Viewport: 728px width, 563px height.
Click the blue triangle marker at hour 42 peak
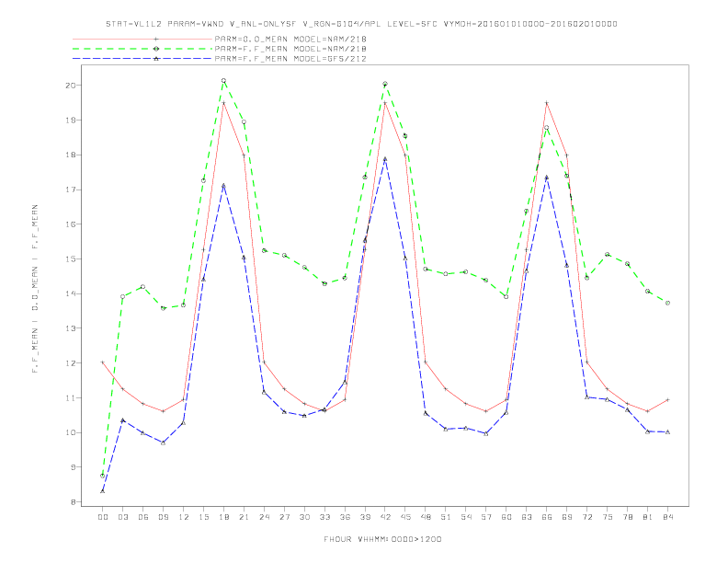pyautogui.click(x=385, y=159)
